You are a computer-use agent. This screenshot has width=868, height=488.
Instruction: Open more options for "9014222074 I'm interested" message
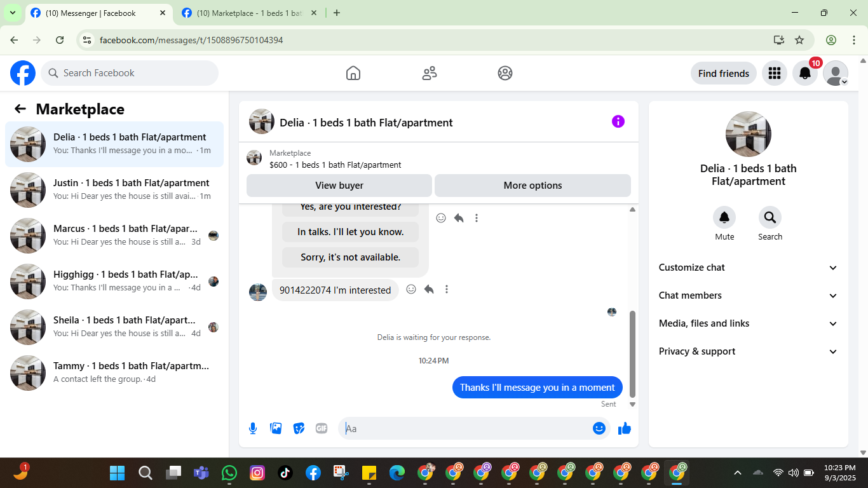pos(447,289)
